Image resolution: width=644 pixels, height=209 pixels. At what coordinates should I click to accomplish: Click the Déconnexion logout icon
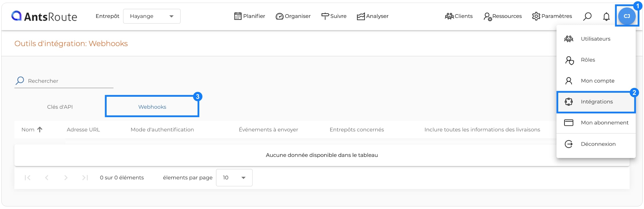click(x=569, y=144)
